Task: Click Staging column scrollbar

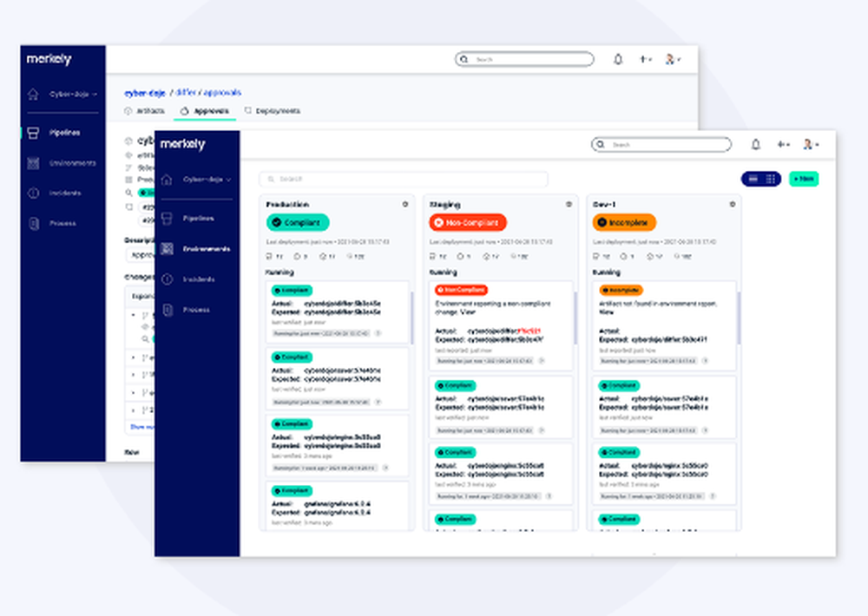Action: [575, 317]
